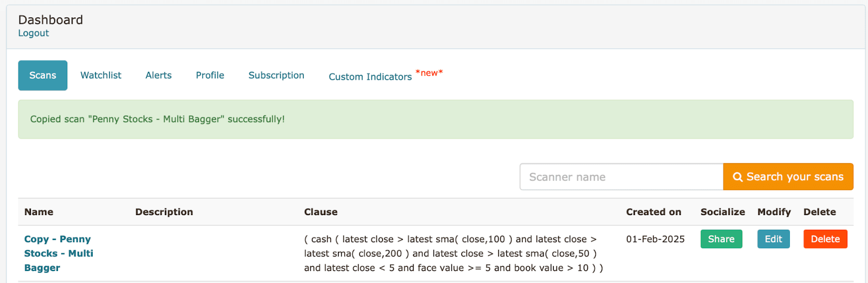The height and width of the screenshot is (283, 868).
Task: Go to the Profile tab
Action: point(210,76)
